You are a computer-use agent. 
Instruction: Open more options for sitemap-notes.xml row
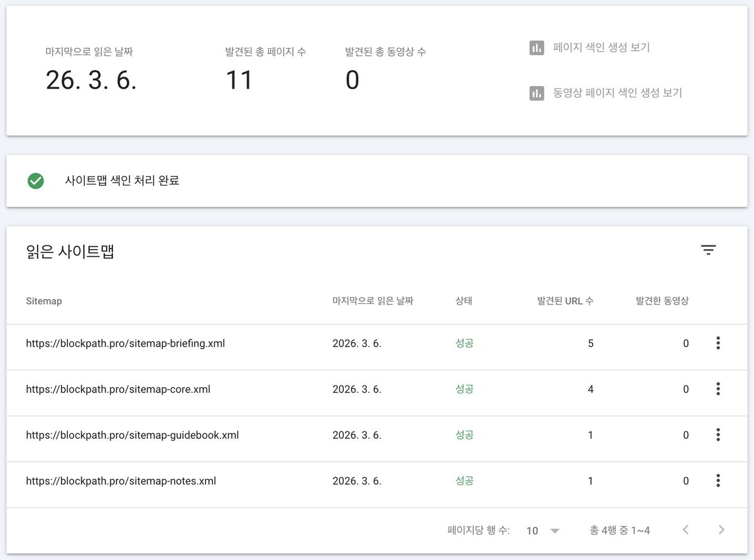pos(718,481)
